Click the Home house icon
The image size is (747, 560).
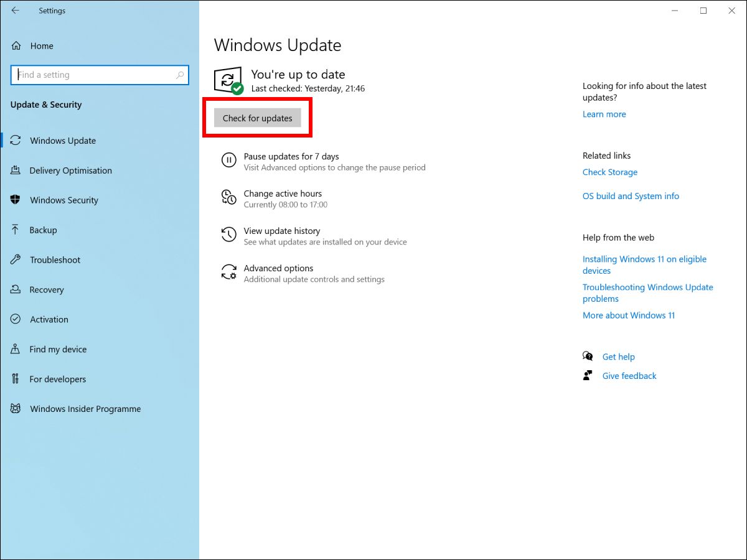(x=16, y=46)
